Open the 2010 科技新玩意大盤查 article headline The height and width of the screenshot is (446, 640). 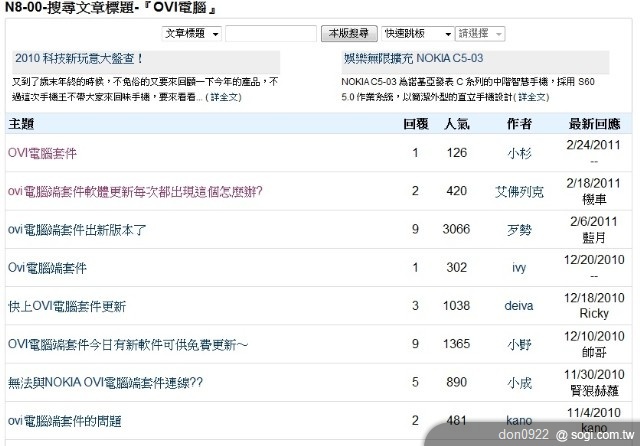coord(79,60)
